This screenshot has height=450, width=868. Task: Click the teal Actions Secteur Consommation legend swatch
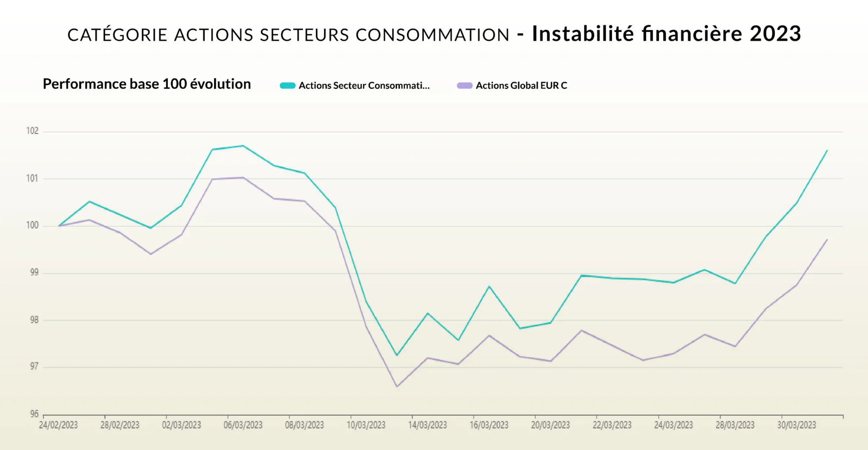(287, 86)
